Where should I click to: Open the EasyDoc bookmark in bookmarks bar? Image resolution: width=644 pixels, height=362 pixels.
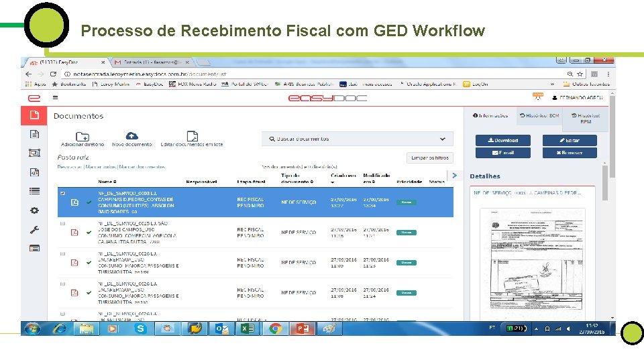[150, 84]
